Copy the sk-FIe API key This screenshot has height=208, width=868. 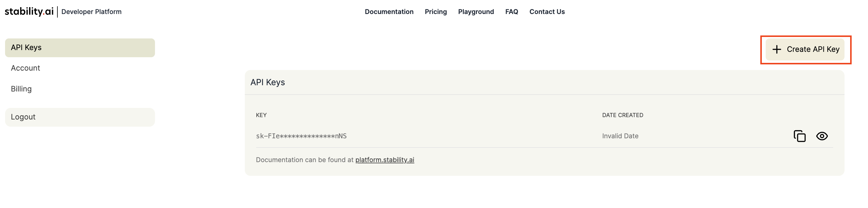(x=800, y=136)
